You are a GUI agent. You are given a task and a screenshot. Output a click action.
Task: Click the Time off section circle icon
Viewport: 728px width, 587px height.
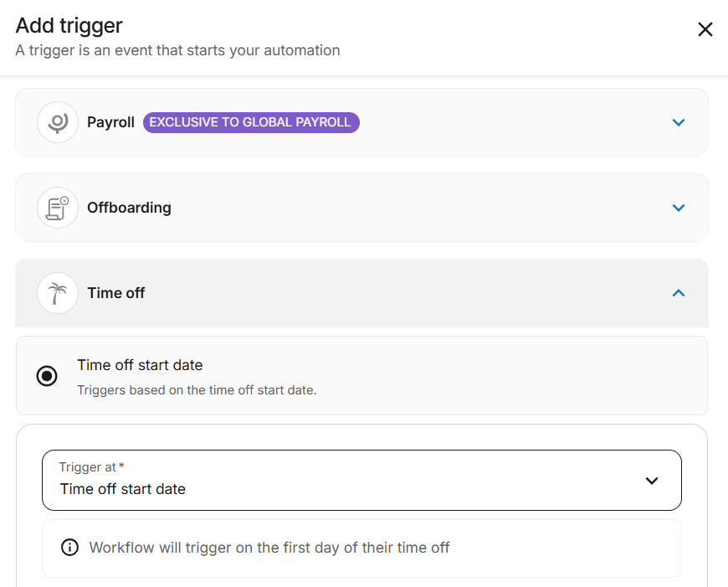coord(57,292)
